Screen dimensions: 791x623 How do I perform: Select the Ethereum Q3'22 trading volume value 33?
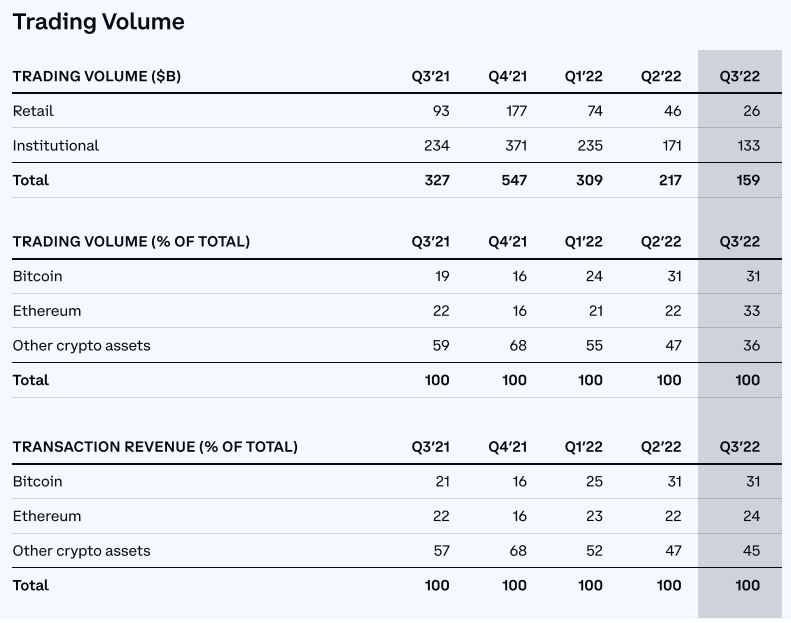[752, 311]
